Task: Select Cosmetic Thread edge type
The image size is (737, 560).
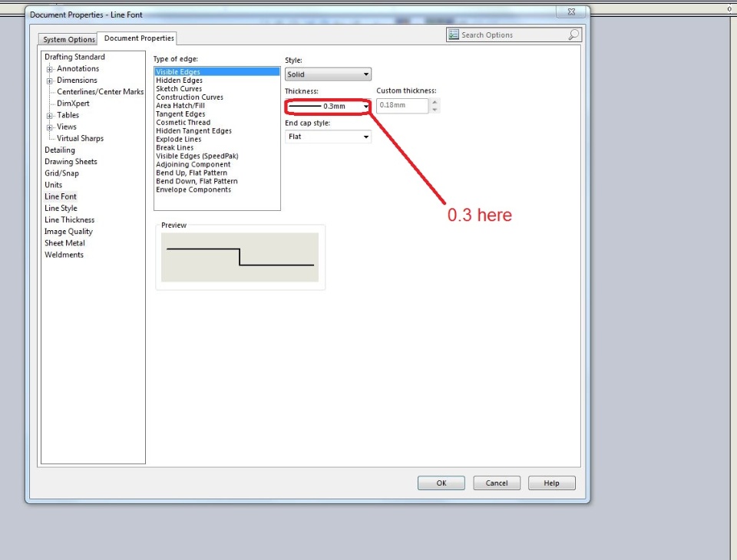Action: coord(183,123)
